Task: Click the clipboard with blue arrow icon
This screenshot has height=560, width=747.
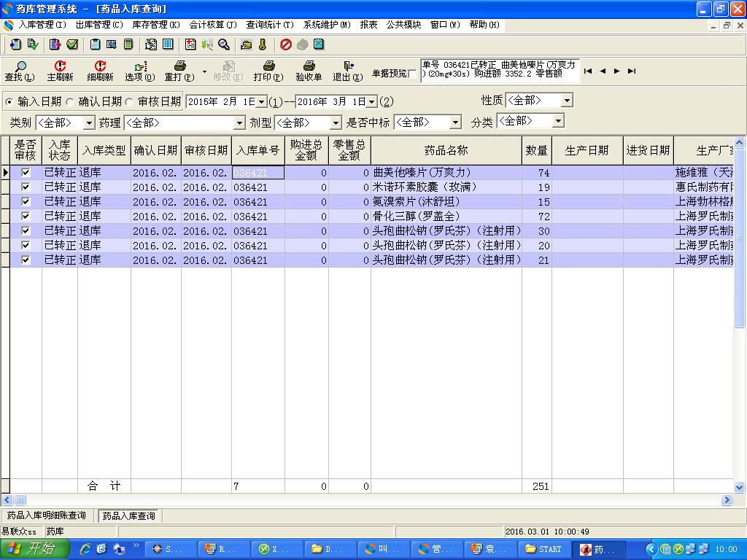Action: (x=15, y=44)
